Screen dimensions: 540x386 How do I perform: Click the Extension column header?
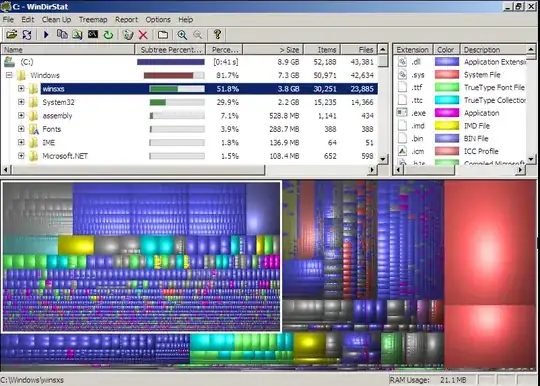412,50
